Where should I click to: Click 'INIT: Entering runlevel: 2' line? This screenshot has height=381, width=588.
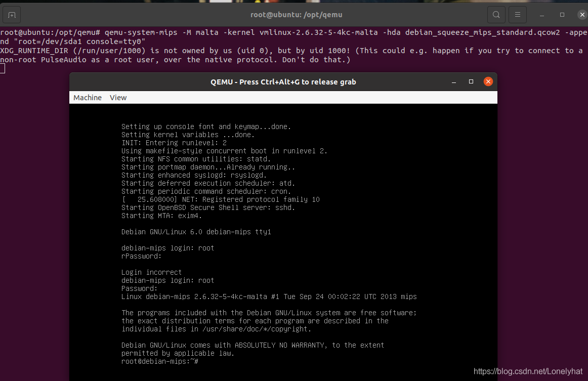(x=174, y=143)
